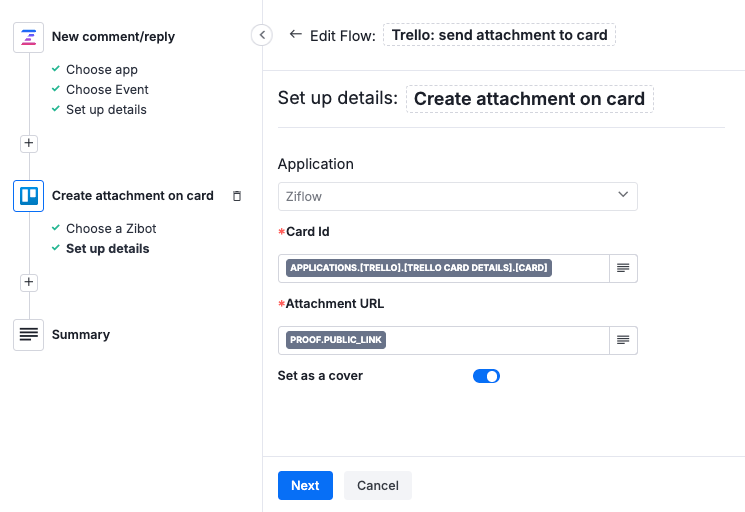The height and width of the screenshot is (512, 745).
Task: Open variable picker for Attachment URL
Action: point(623,340)
